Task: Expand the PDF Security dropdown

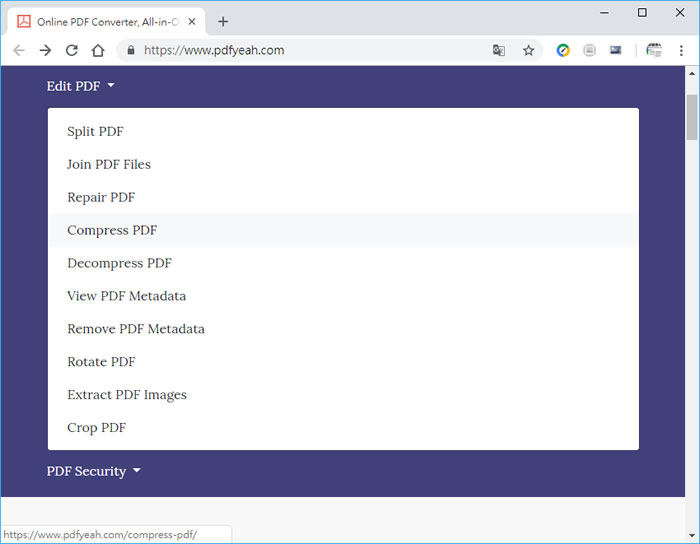Action: [93, 471]
